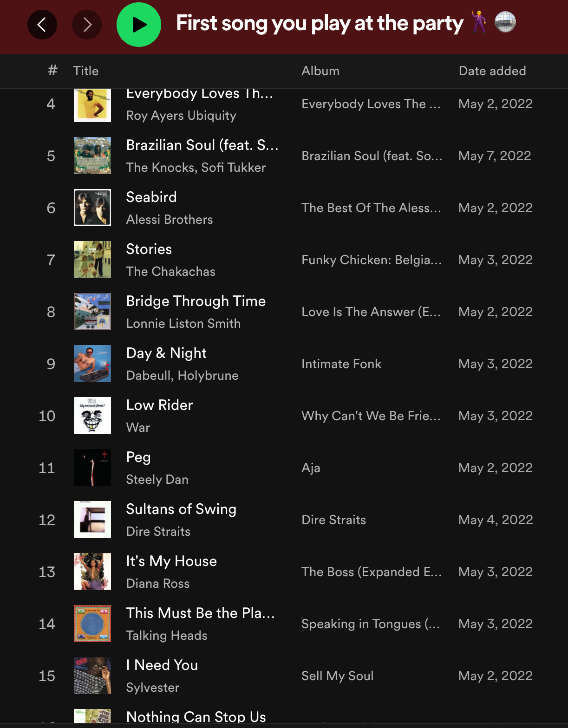Click the back navigation arrow
Screen dimensions: 568x728
coord(42,25)
